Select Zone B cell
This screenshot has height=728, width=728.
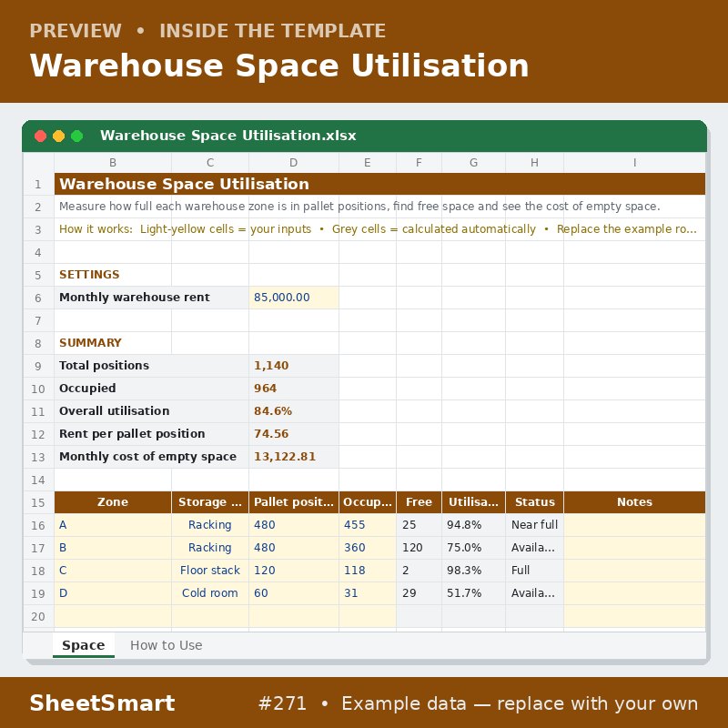113,548
